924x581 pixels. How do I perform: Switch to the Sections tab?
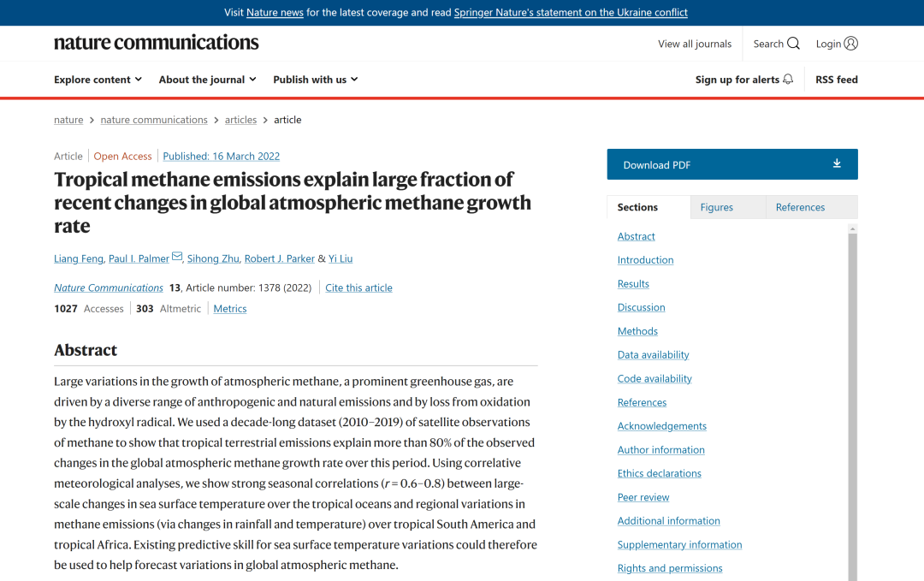pyautogui.click(x=649, y=207)
